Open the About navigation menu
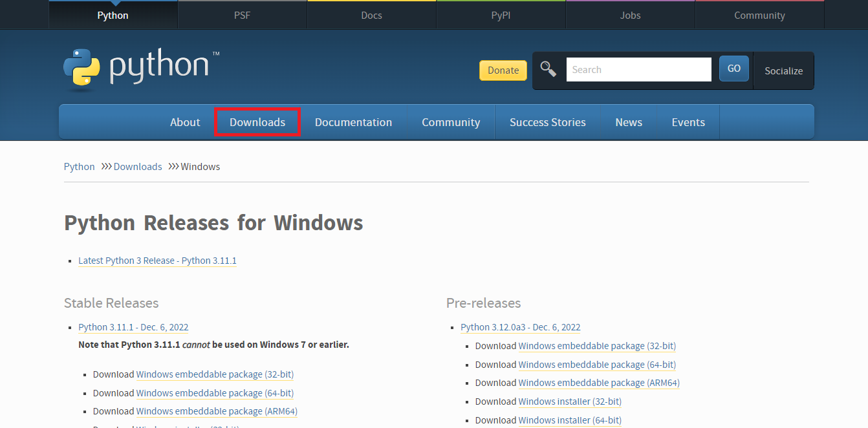 [x=185, y=122]
